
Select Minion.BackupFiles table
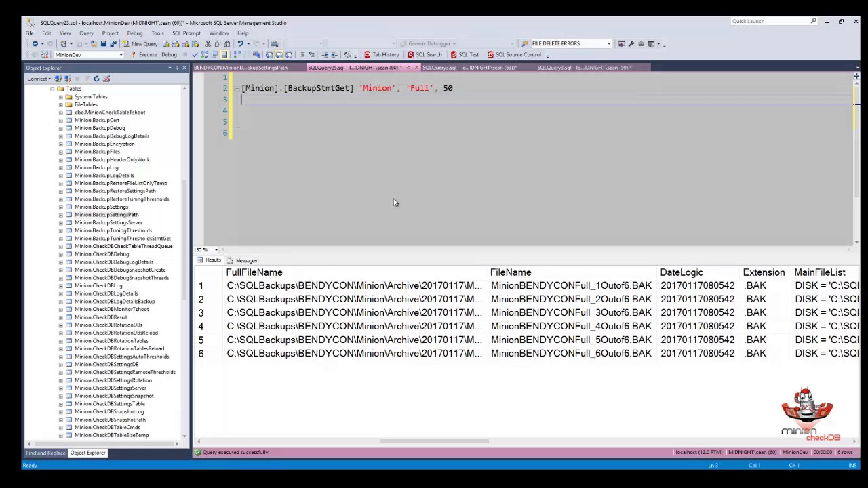(x=97, y=152)
